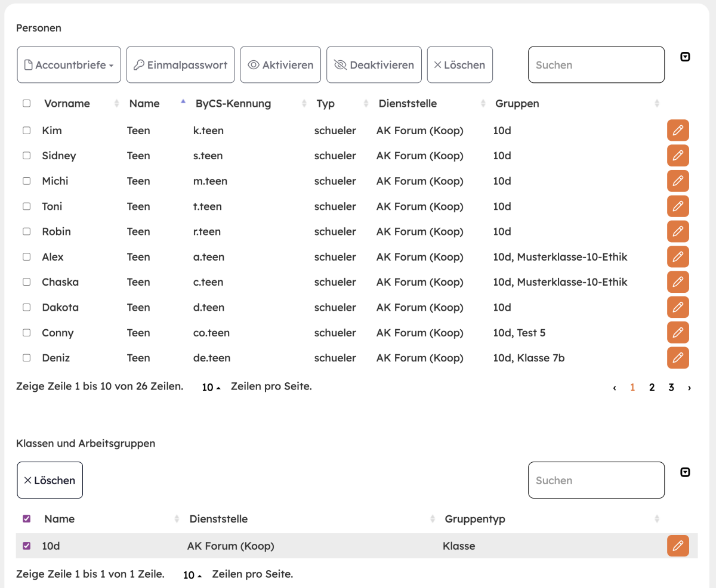Uncheck the 10d class row checkbox
716x588 pixels.
point(26,546)
